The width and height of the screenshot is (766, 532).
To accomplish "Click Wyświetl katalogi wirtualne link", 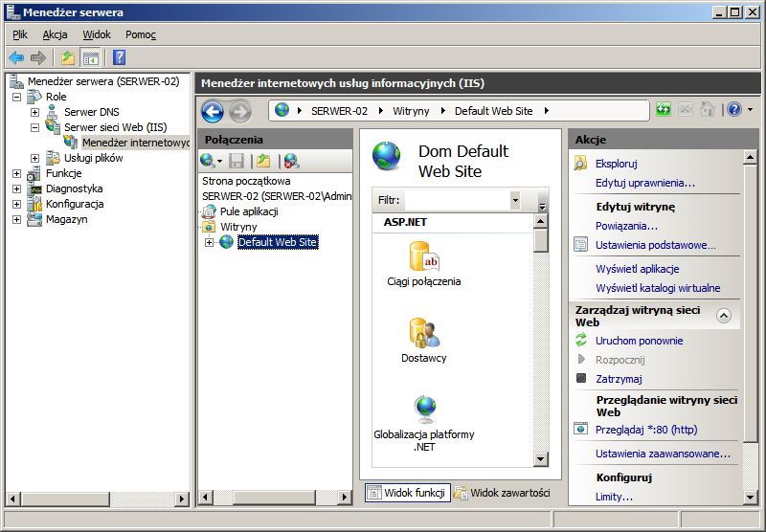I will [x=658, y=288].
